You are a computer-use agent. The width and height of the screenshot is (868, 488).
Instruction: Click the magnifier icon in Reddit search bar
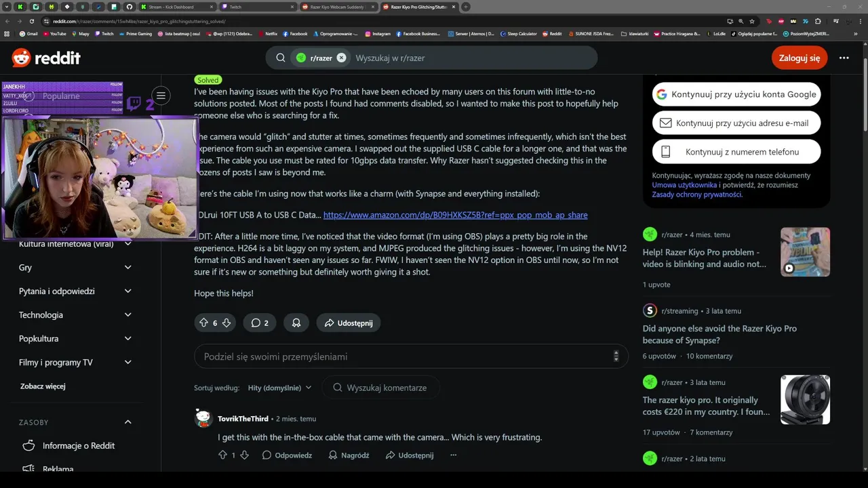click(x=280, y=58)
